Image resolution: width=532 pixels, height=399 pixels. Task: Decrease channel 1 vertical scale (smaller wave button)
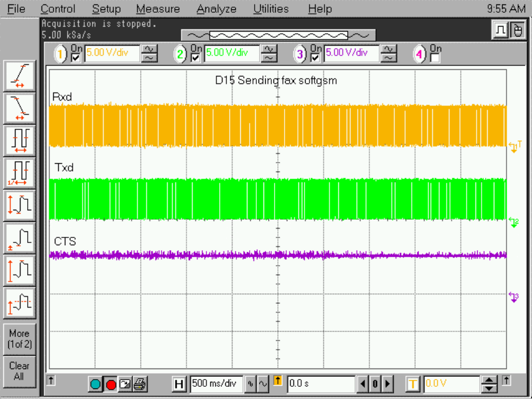(x=149, y=58)
